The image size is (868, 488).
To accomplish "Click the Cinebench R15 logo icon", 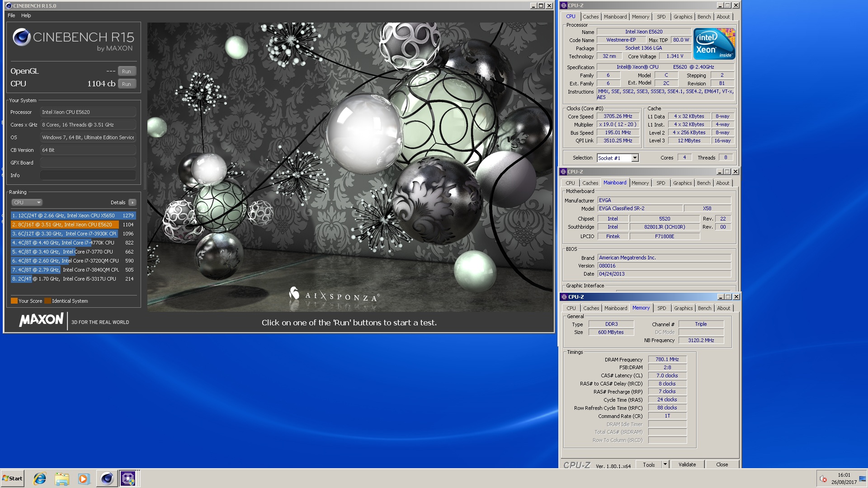I will tap(21, 37).
